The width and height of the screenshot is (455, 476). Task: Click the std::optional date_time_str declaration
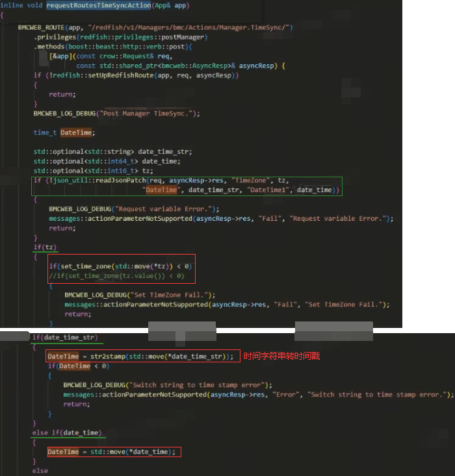112,151
